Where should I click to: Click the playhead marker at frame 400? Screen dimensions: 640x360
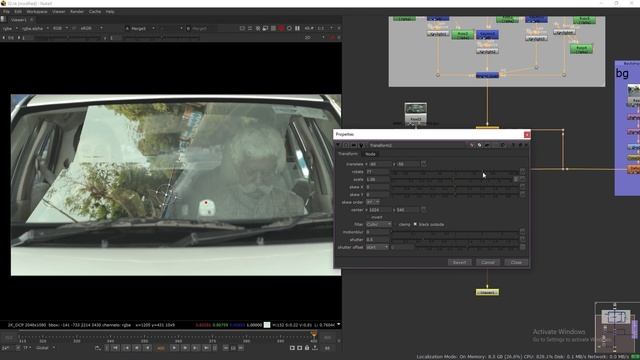(313, 334)
